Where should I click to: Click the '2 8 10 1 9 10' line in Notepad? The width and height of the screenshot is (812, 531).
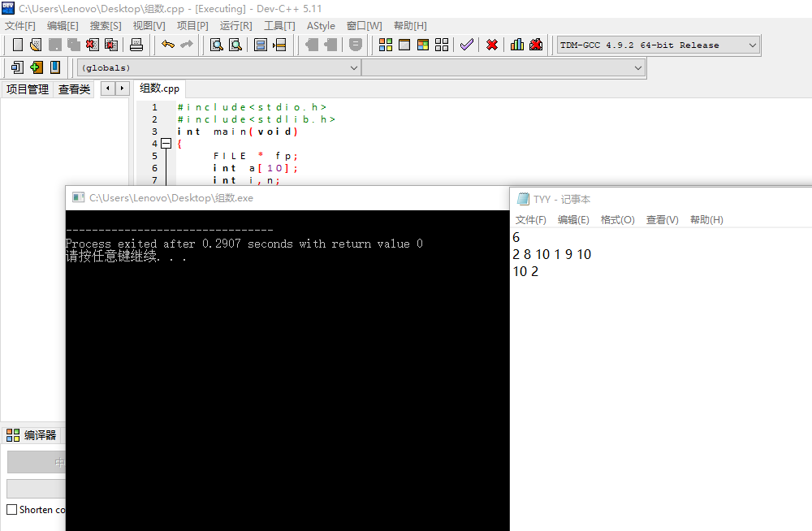tap(552, 254)
